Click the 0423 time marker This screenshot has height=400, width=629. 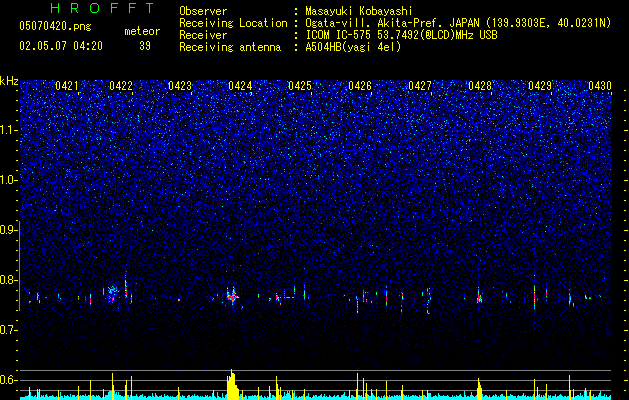click(180, 86)
